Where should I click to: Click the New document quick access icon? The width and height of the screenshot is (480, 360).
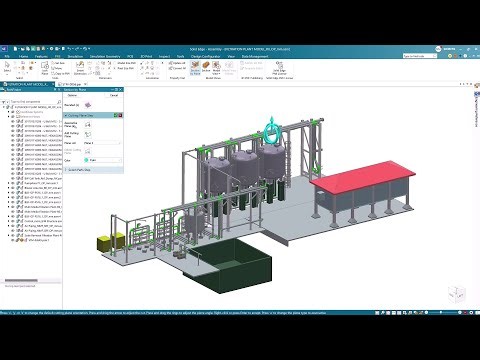tap(15, 49)
